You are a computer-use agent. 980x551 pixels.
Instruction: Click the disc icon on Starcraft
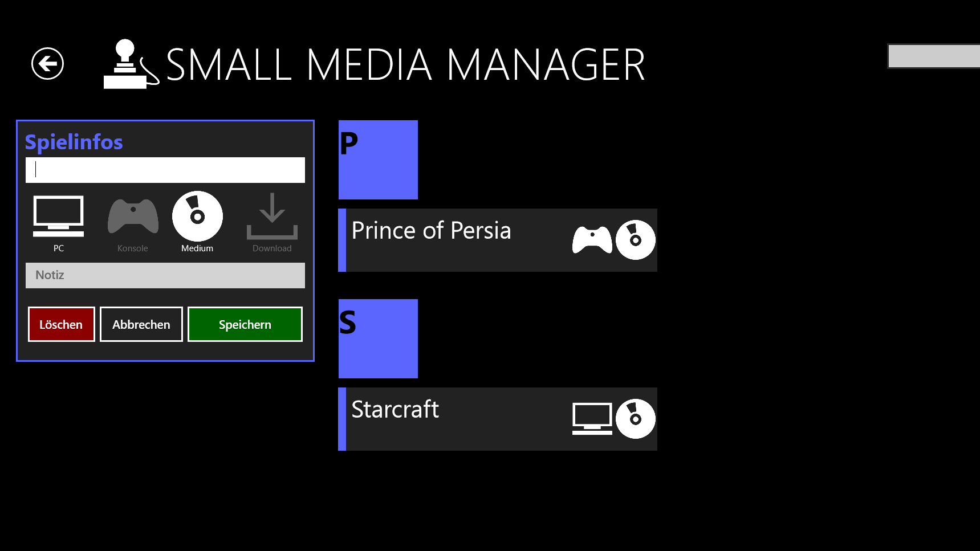point(636,419)
